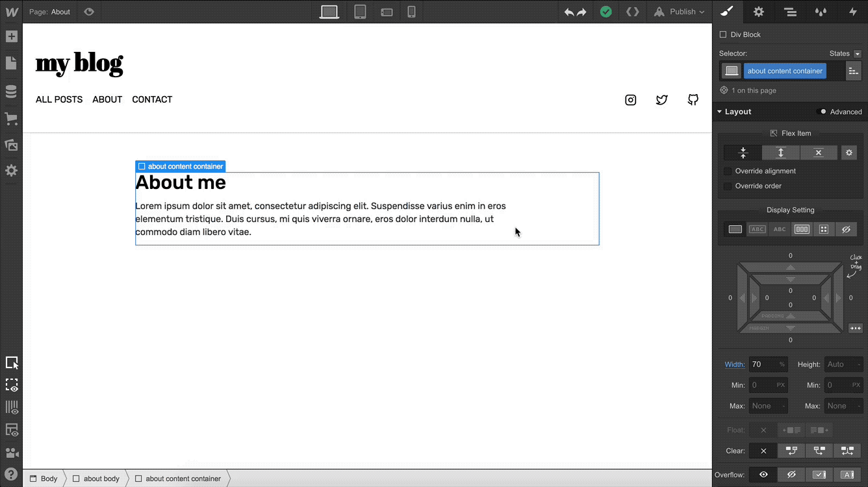Set flex item sizing to shrink

743,153
